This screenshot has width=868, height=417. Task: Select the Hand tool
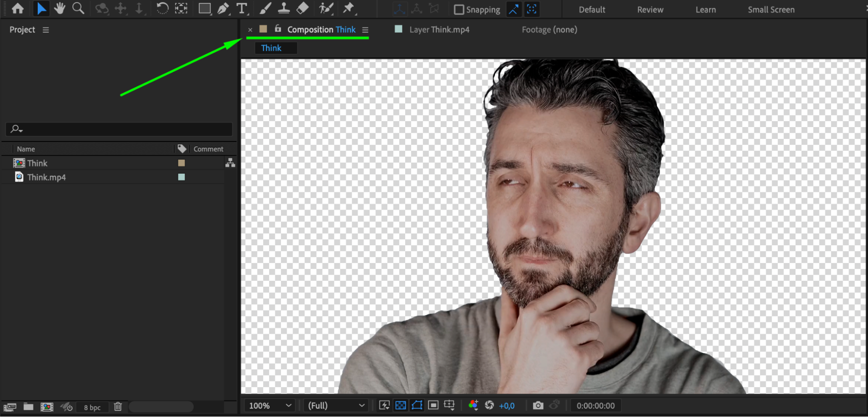59,9
